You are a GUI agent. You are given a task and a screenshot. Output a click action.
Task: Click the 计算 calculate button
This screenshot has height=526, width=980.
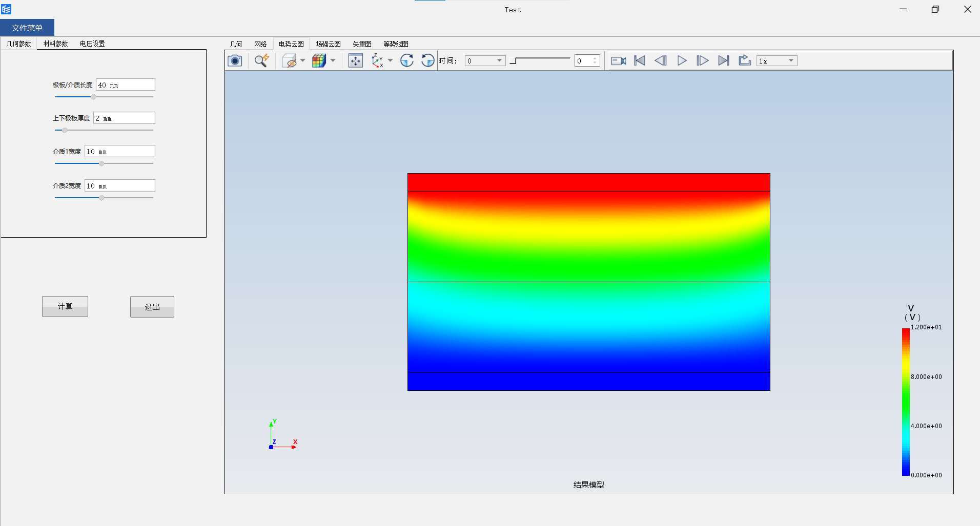pyautogui.click(x=65, y=306)
